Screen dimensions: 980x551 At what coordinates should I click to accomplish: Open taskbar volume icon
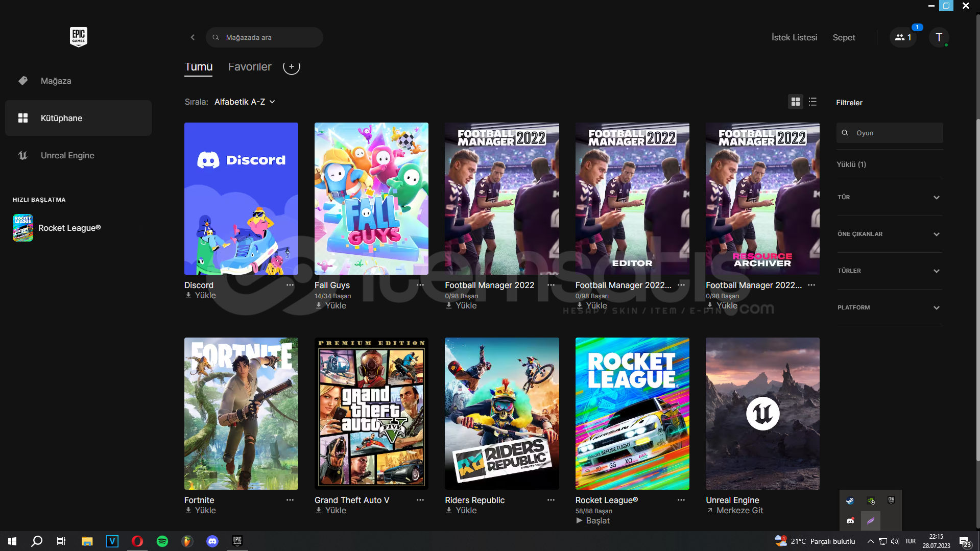895,541
